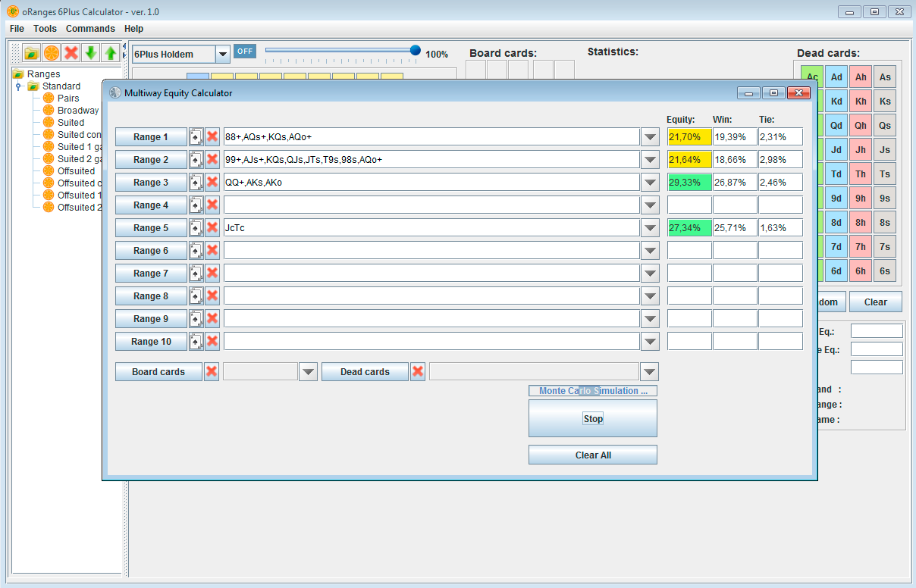Toggle the OFF switch near the game selector

[244, 51]
